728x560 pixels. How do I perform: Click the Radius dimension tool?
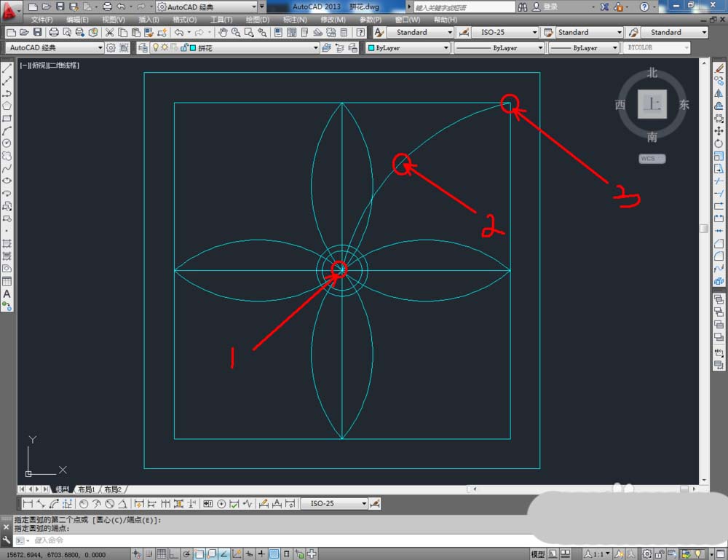[84, 504]
